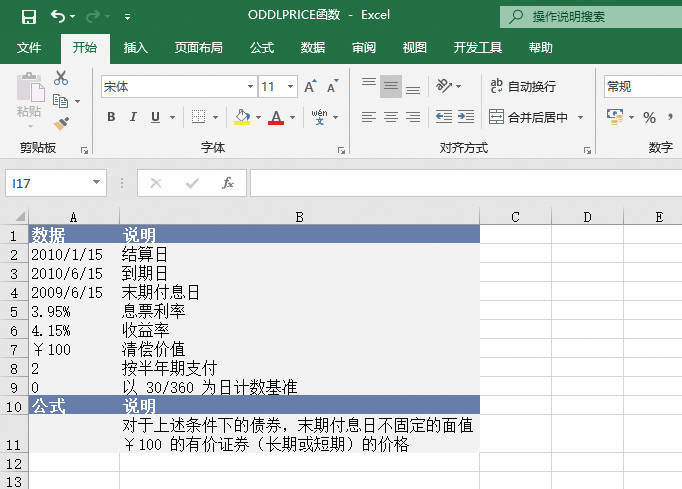Click the Cut scissors icon
The image size is (682, 489).
coord(61,78)
